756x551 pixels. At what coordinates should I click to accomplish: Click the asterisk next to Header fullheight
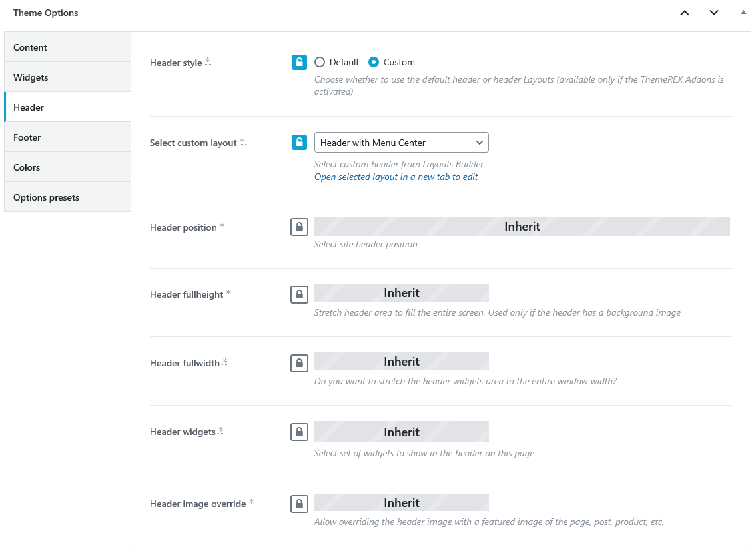(229, 293)
